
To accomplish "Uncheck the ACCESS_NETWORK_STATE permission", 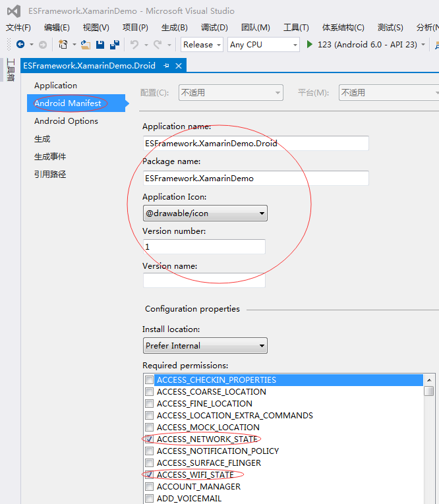I will point(150,439).
